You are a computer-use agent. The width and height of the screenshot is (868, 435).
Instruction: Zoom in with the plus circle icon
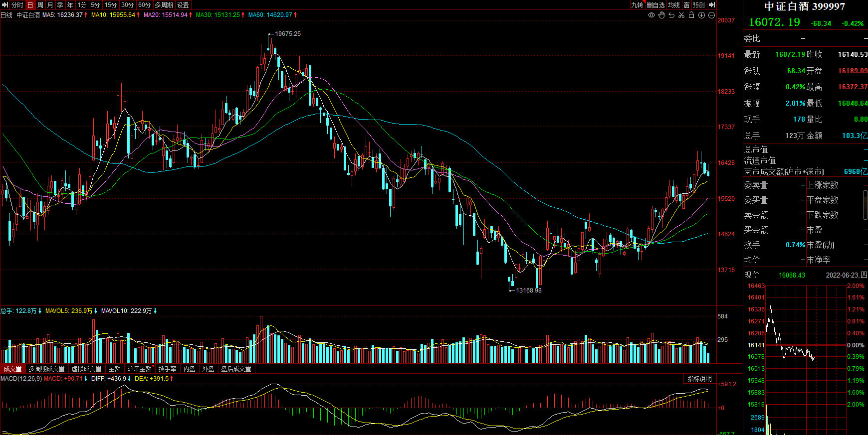tap(701, 15)
